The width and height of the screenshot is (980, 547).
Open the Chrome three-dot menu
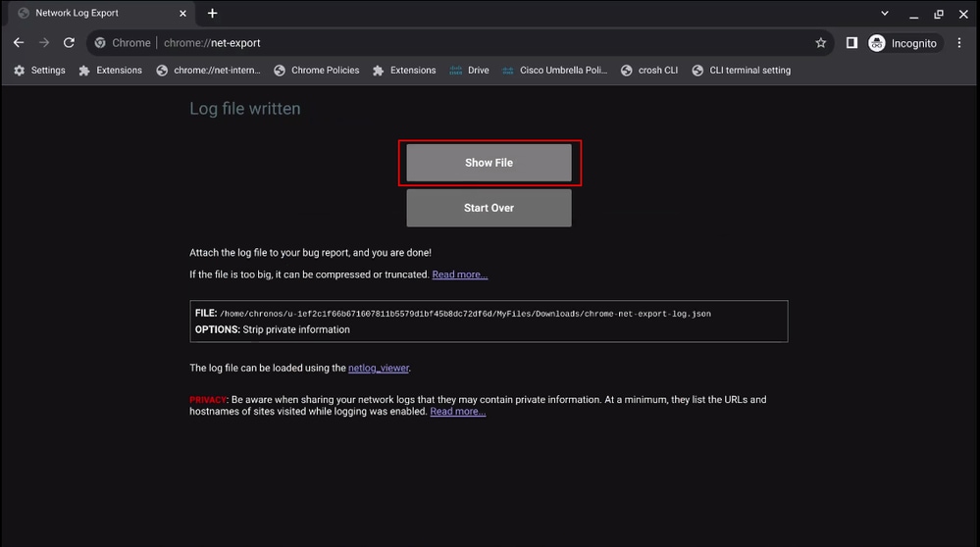click(x=959, y=42)
